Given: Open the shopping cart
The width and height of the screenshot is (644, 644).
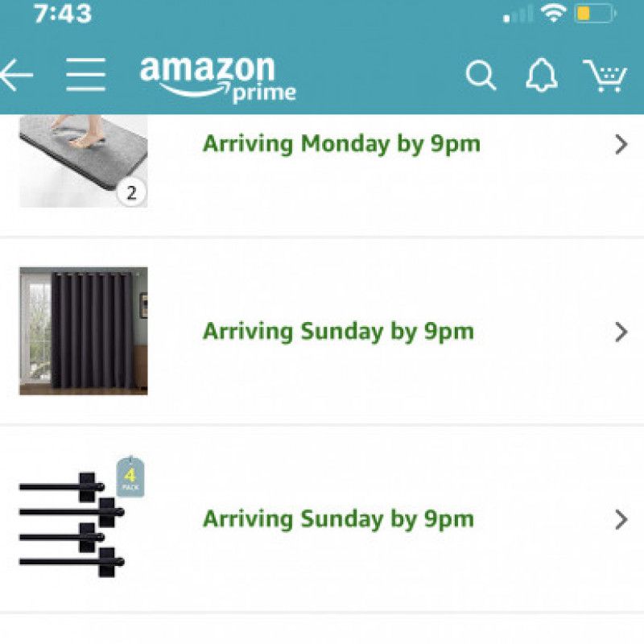Looking at the screenshot, I should coord(605,76).
